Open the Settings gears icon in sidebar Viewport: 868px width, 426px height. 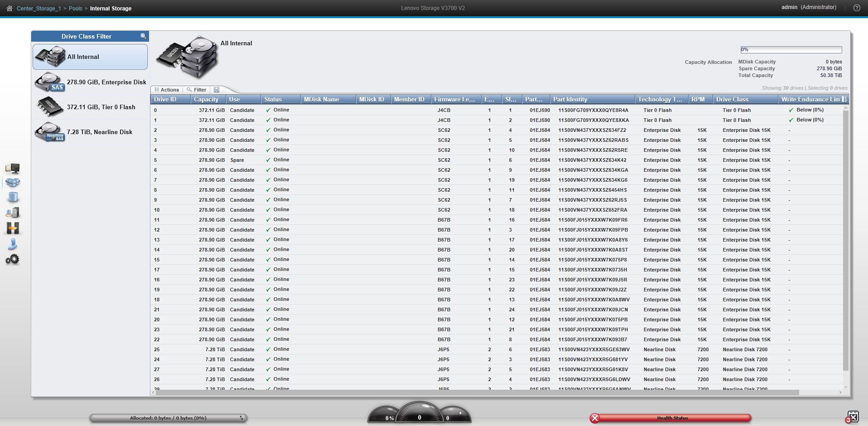click(x=12, y=260)
